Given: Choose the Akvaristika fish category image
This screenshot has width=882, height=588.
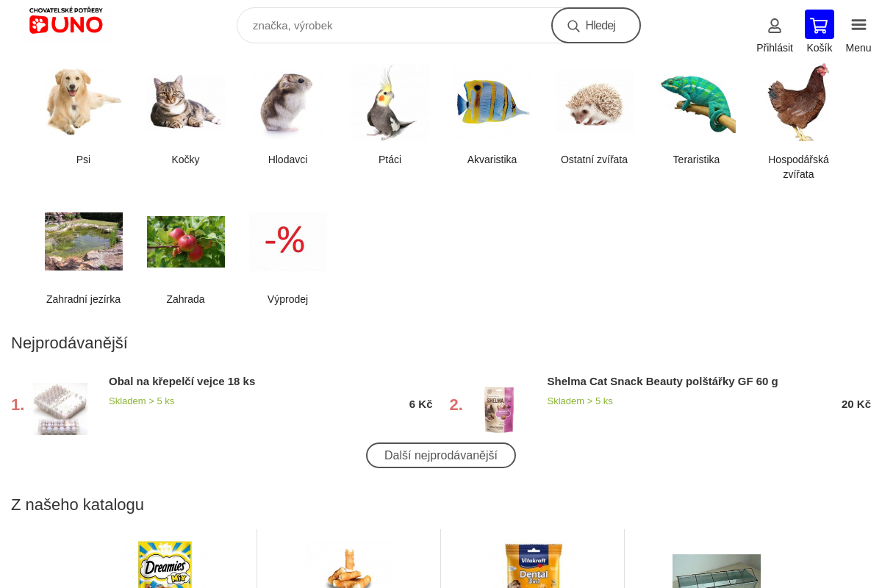Looking at the screenshot, I should coord(492,102).
